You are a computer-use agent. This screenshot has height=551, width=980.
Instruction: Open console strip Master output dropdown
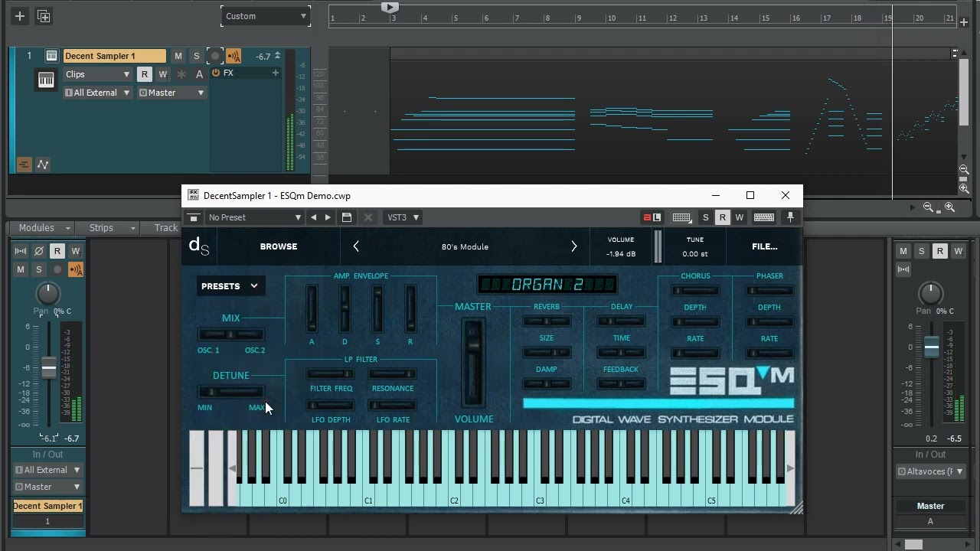pyautogui.click(x=47, y=487)
